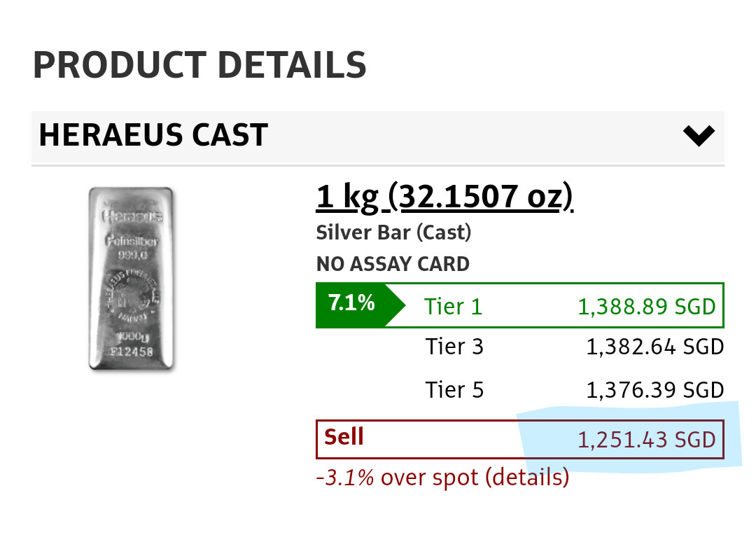This screenshot has width=756, height=556.
Task: Open the silver bar product image
Action: [132, 278]
